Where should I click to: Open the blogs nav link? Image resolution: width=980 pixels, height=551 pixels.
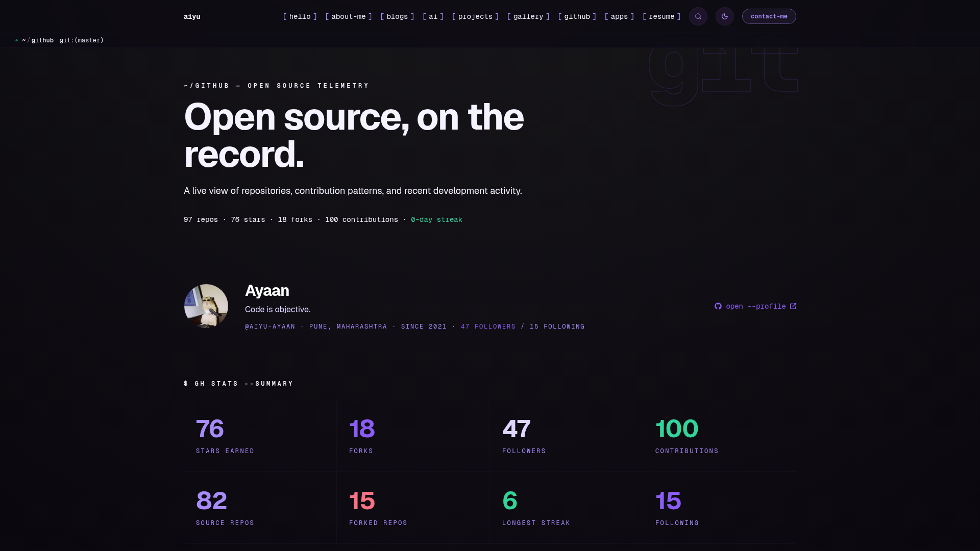point(397,16)
